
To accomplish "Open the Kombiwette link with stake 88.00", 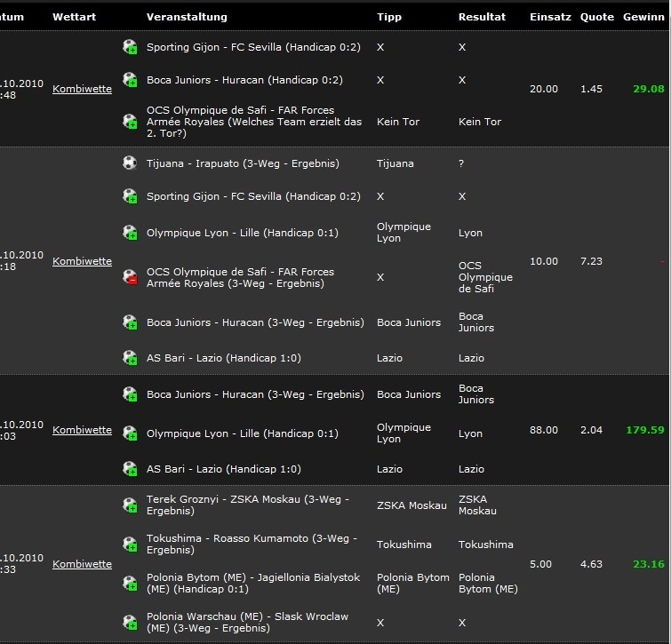I will [82, 430].
